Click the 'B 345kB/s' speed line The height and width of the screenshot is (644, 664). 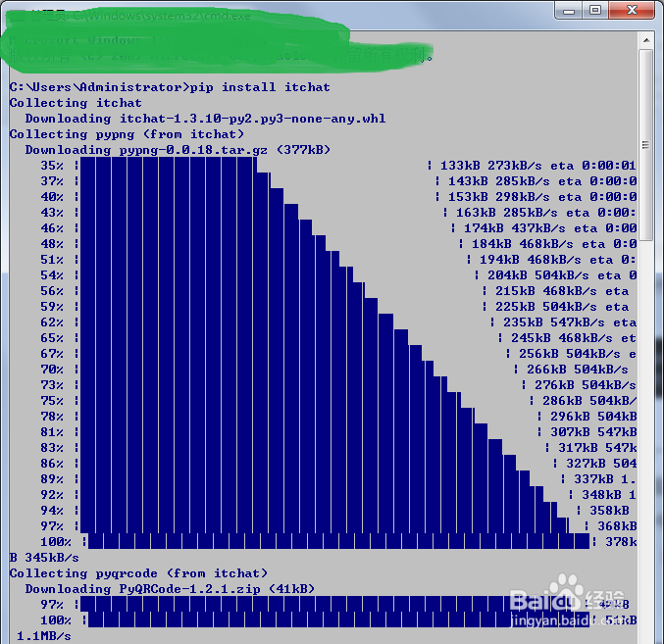click(x=44, y=558)
